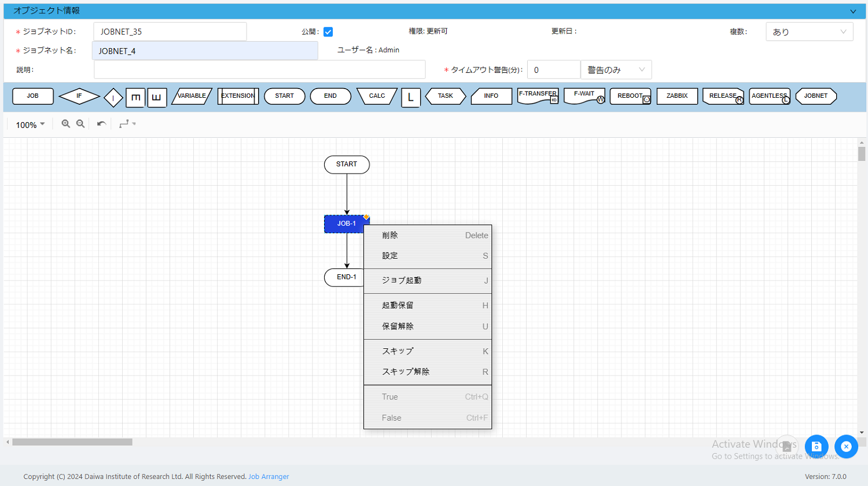Toggle the 公開 checkbox
The width and height of the screenshot is (868, 486).
(328, 32)
